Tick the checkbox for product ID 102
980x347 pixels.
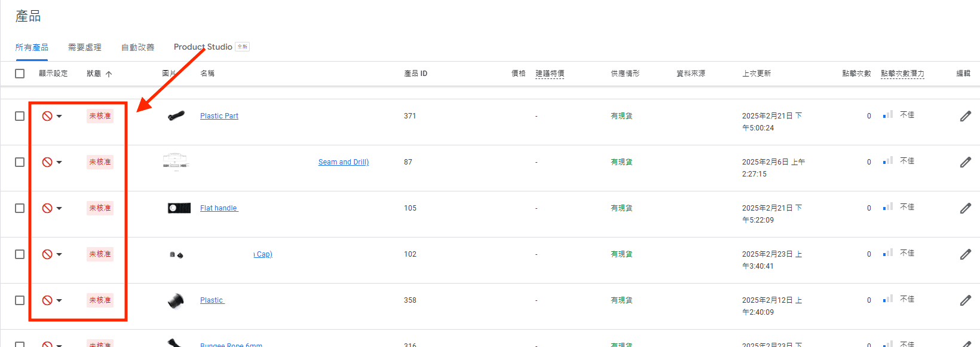pyautogui.click(x=20, y=254)
